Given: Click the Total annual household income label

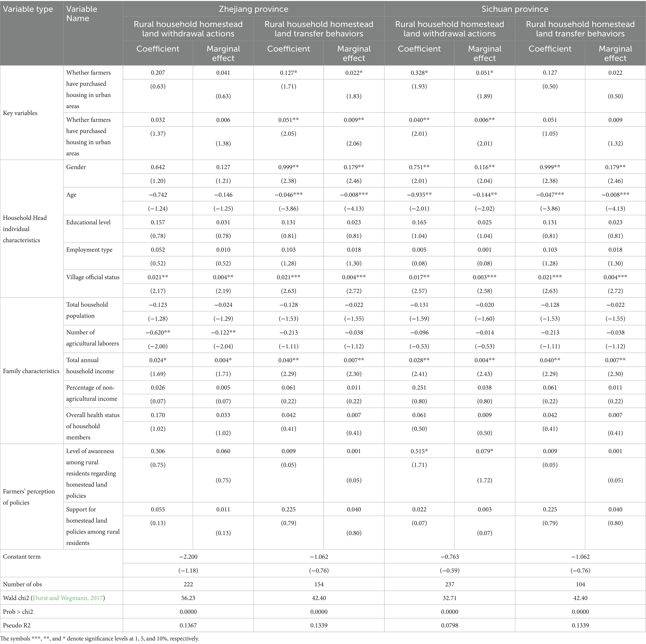Looking at the screenshot, I should click(x=90, y=366).
